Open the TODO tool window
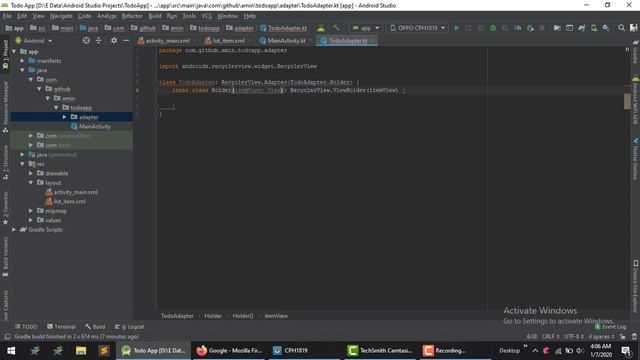 click(26, 327)
